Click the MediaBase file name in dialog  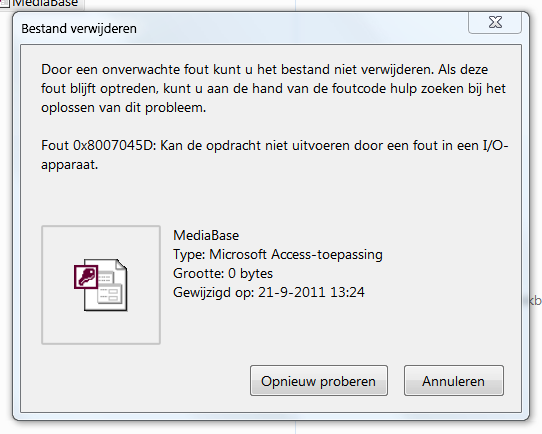pyautogui.click(x=206, y=236)
